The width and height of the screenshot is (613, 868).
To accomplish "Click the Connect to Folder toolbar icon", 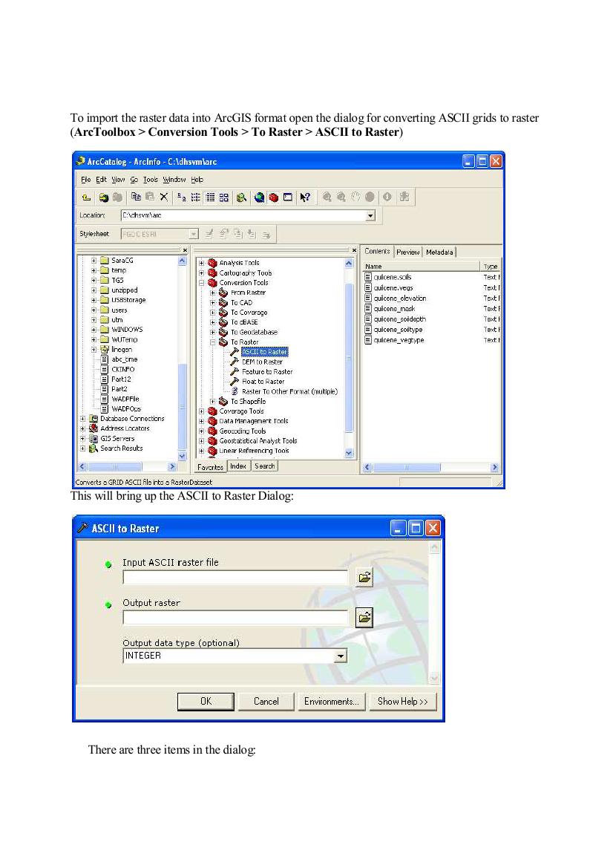I will [x=103, y=197].
